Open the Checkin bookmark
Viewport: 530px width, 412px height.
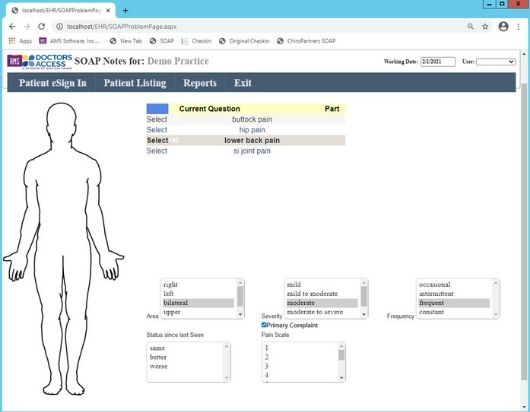click(x=196, y=41)
